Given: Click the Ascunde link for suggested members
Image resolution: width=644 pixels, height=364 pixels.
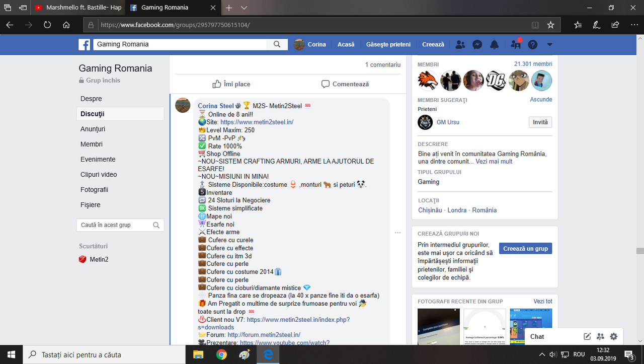Looking at the screenshot, I should tap(541, 99).
